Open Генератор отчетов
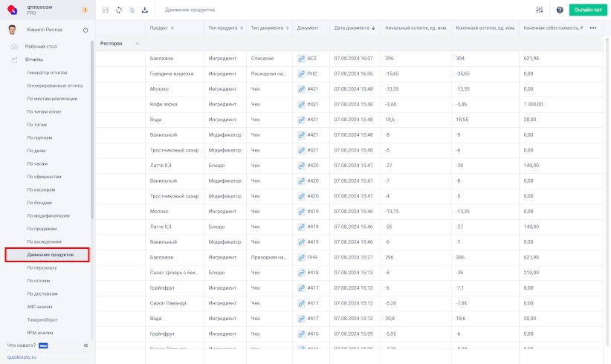The width and height of the screenshot is (611, 364). pos(47,73)
